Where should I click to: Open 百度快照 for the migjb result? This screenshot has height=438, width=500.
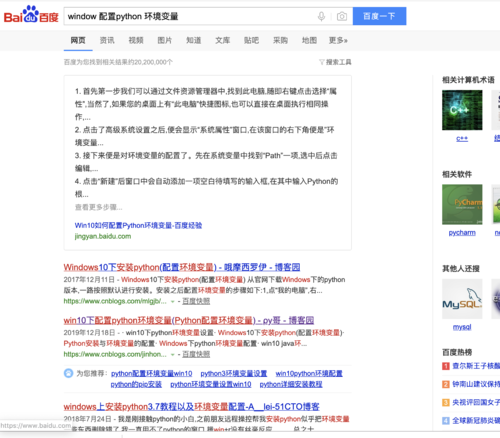196,301
